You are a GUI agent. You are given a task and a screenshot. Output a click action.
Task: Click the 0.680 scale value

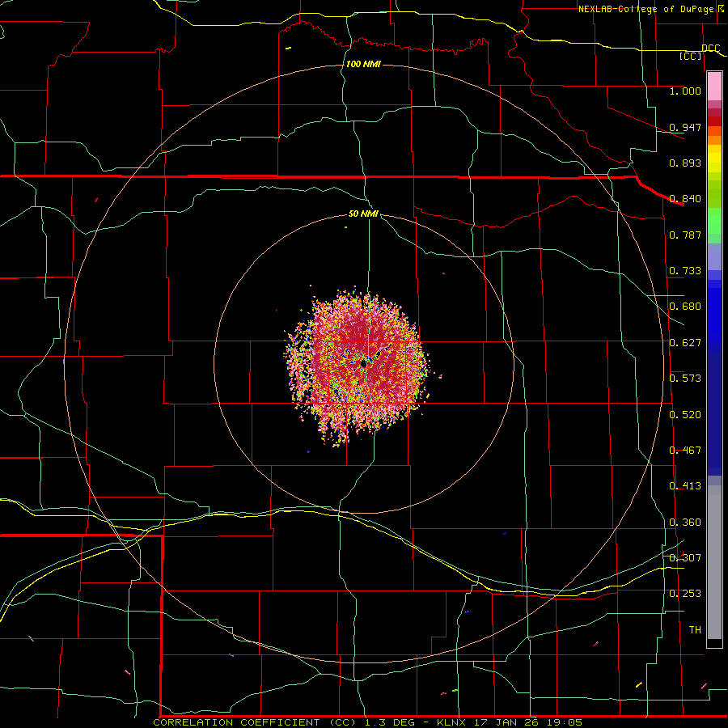click(685, 307)
